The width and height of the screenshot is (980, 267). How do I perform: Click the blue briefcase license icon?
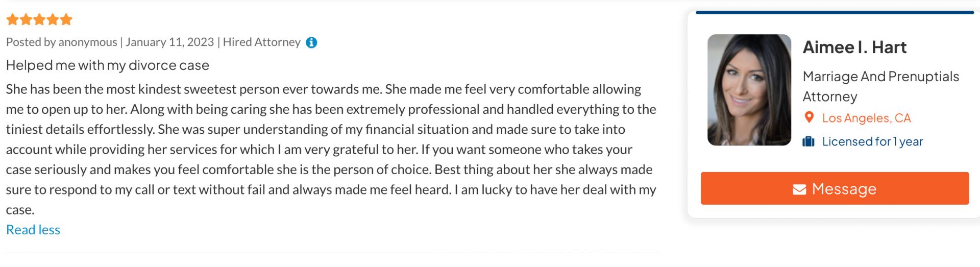[808, 141]
